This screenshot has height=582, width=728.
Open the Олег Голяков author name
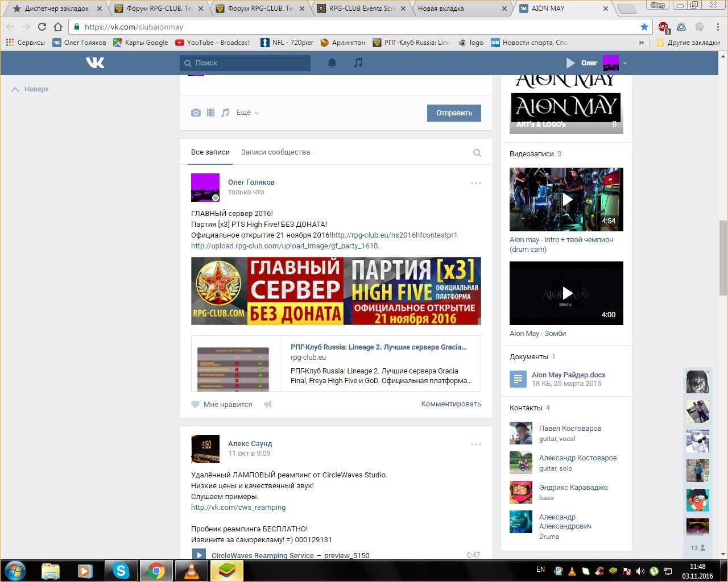click(251, 182)
